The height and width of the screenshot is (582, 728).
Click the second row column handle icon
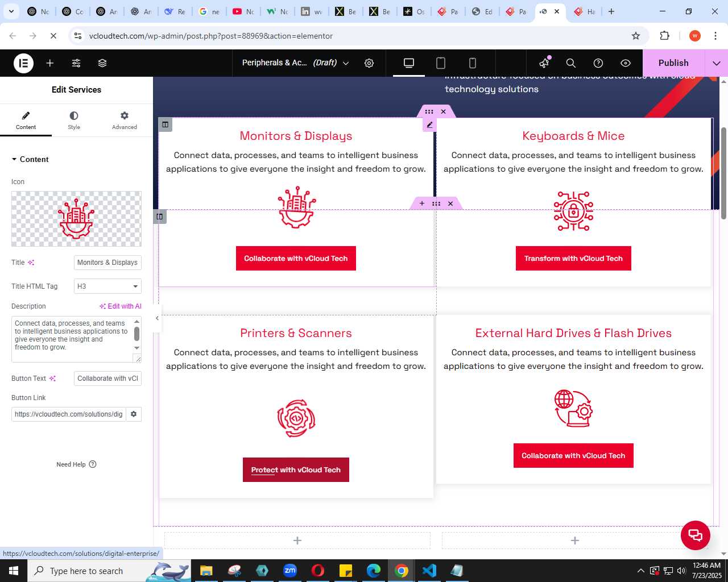coord(160,217)
